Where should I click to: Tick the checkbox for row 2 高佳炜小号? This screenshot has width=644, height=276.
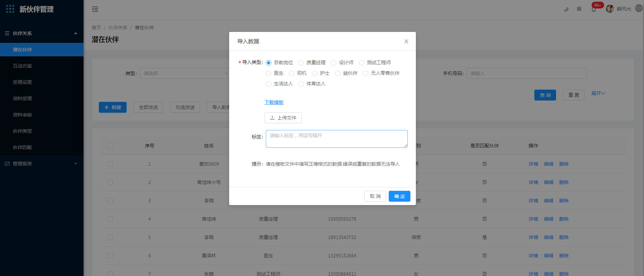click(x=110, y=182)
